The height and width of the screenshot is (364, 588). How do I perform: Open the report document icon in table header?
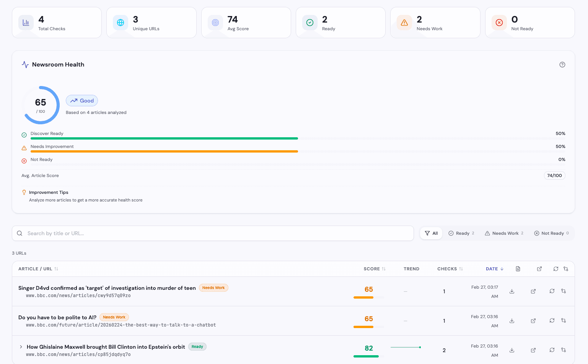point(518,269)
